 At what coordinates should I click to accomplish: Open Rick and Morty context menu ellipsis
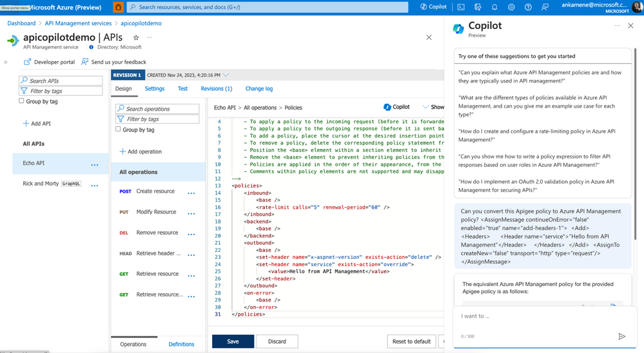point(95,185)
